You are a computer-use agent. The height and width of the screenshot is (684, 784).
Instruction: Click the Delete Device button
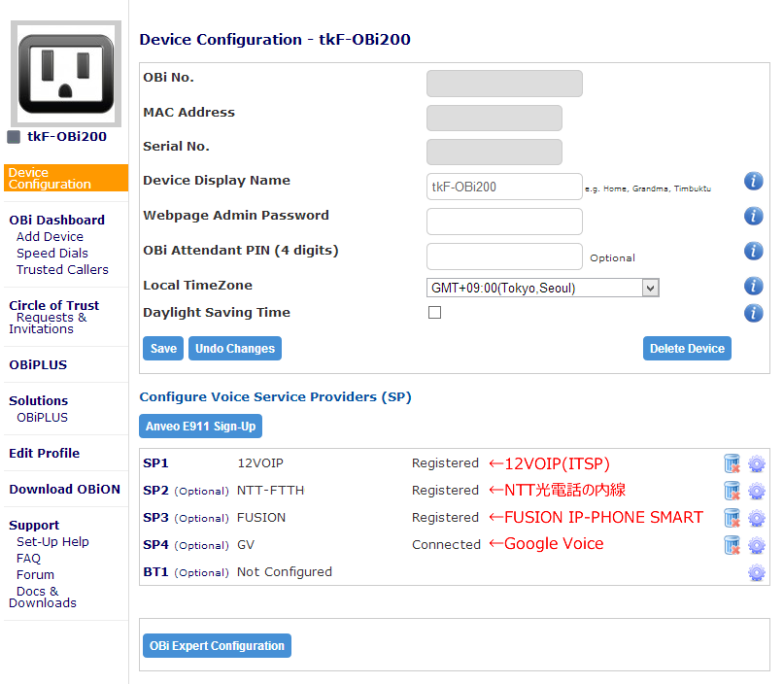[x=687, y=349]
